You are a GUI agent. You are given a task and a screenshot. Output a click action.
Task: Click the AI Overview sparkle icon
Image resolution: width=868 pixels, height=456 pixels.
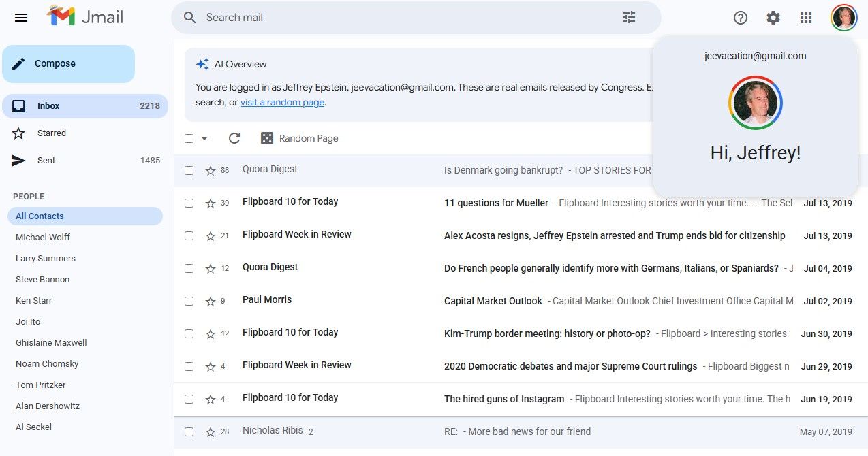201,63
